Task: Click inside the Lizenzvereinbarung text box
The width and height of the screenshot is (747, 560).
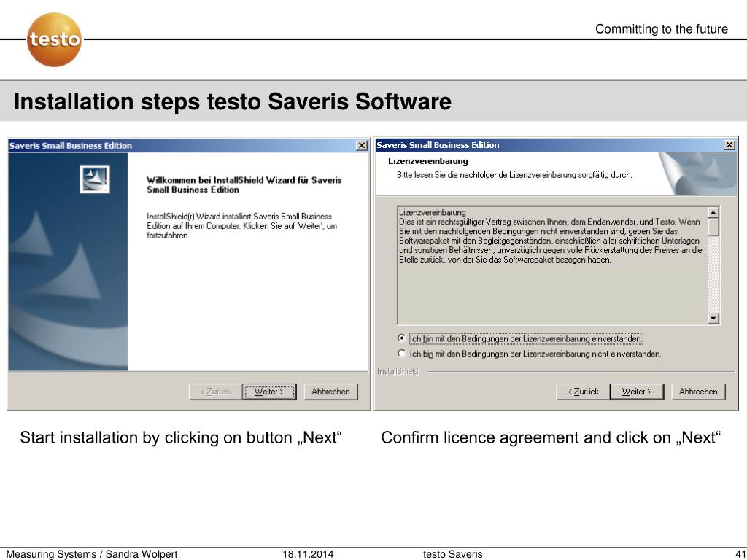Action: [x=553, y=265]
